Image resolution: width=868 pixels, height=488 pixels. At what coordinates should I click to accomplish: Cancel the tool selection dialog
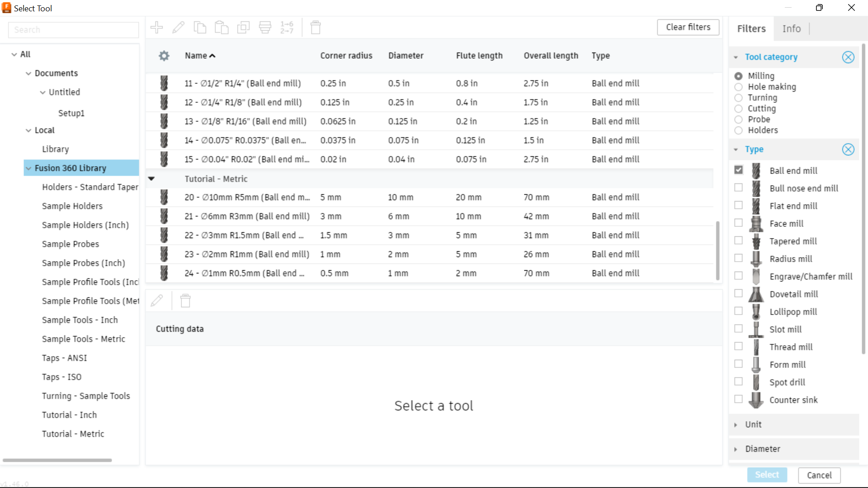coord(819,475)
